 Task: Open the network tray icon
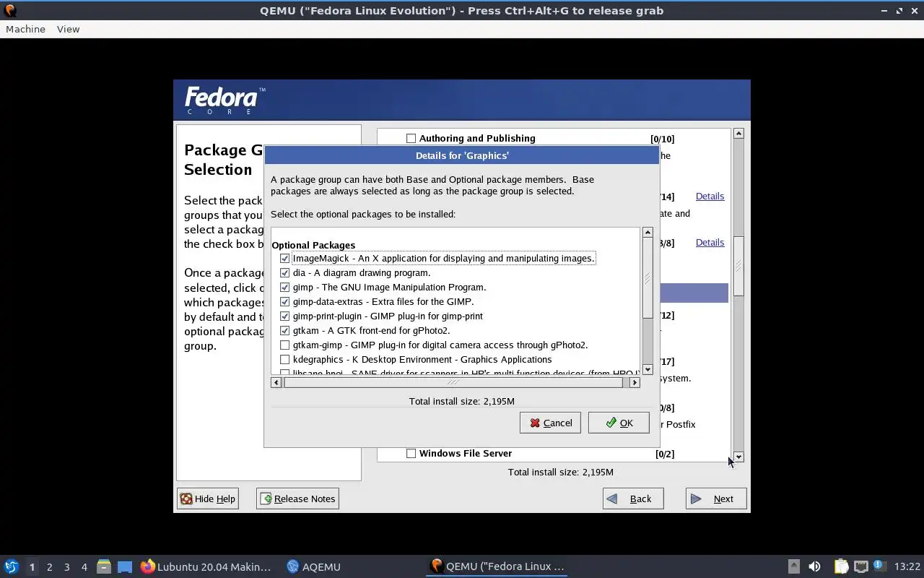[x=860, y=566]
